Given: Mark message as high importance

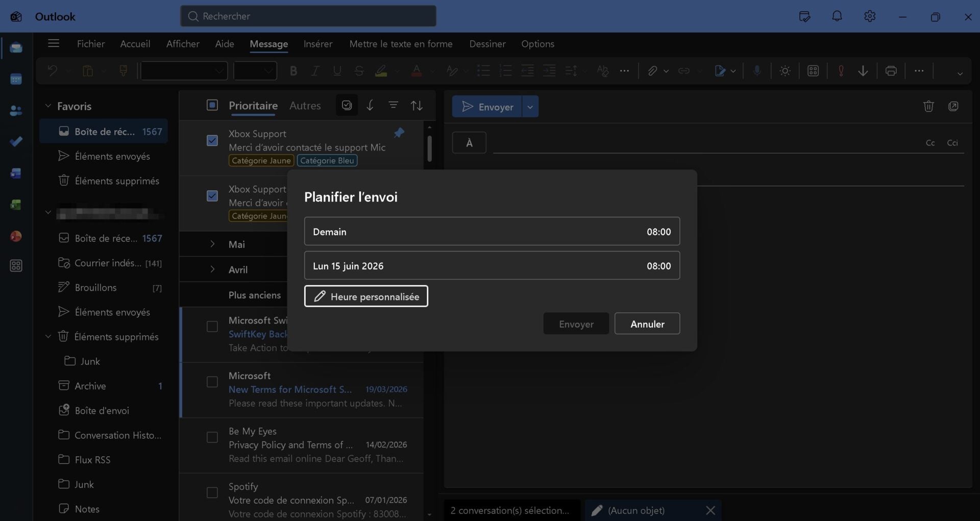Looking at the screenshot, I should click(x=841, y=71).
